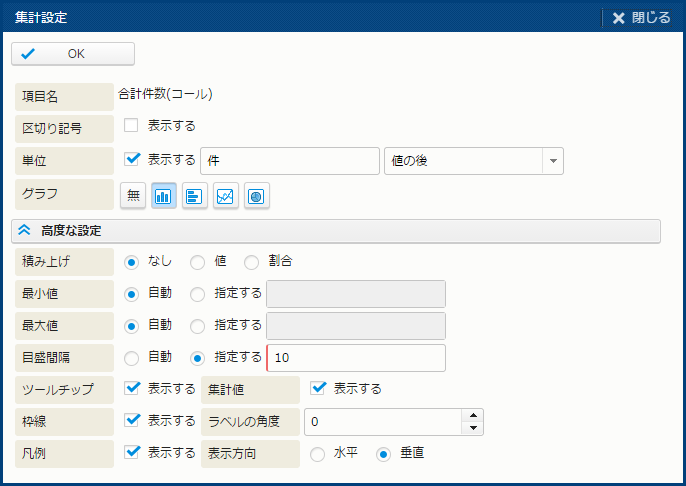The image size is (686, 486).
Task: Pick the line chart graph icon
Action: pos(226,197)
